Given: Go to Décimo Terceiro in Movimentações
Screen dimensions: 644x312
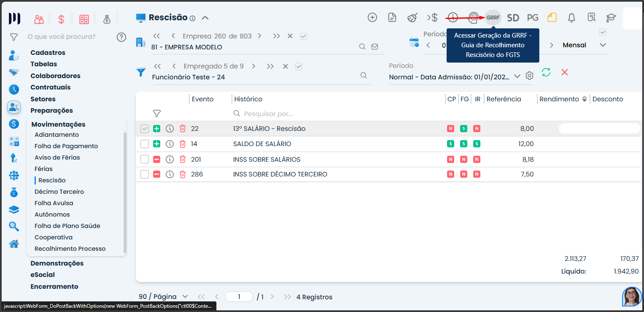Looking at the screenshot, I should (x=59, y=192).
